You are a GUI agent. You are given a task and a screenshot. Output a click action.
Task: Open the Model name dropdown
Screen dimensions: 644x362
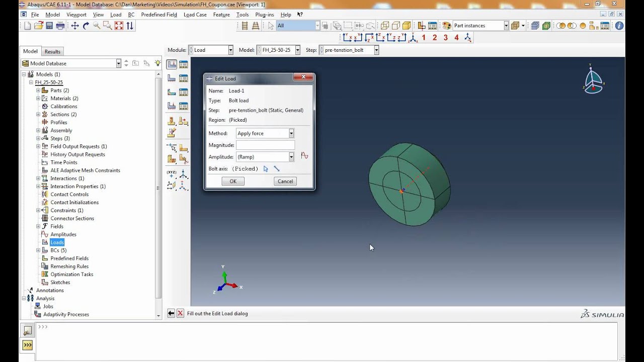tap(297, 50)
